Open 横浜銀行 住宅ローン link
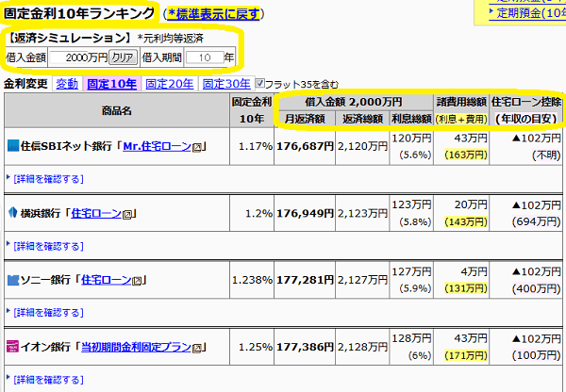Viewport: 566px width, 392px height. click(96, 213)
